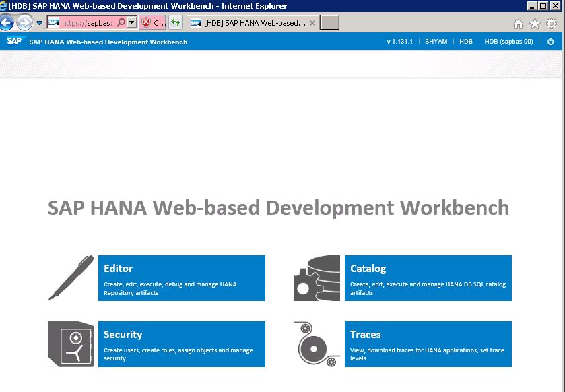Click the SAP favicon in address bar
Image resolution: width=565 pixels, height=392 pixels.
(x=53, y=22)
